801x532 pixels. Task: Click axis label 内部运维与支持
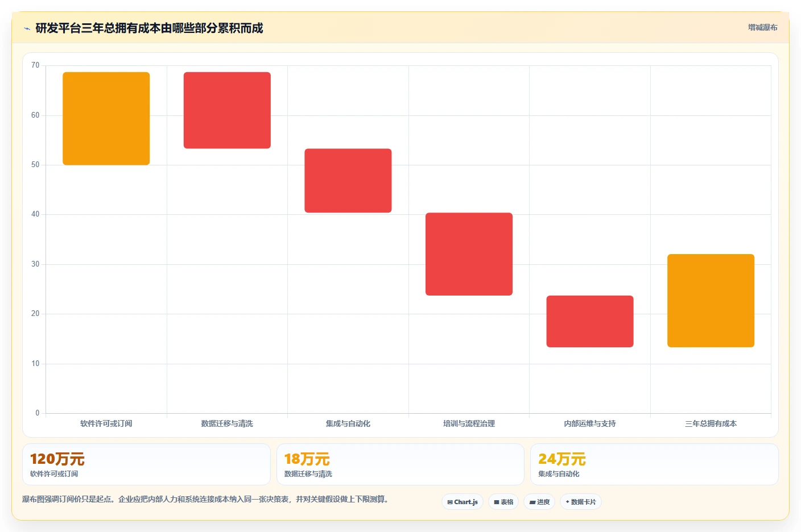point(590,423)
